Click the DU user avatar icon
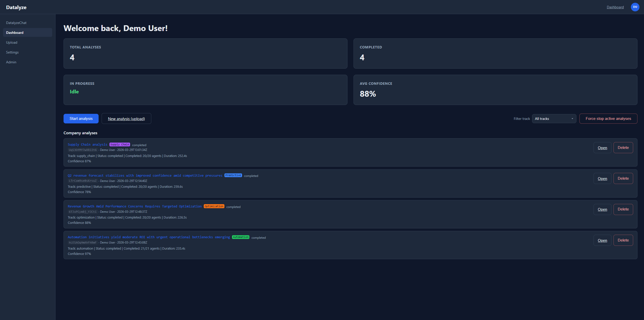This screenshot has height=320, width=644. click(635, 7)
